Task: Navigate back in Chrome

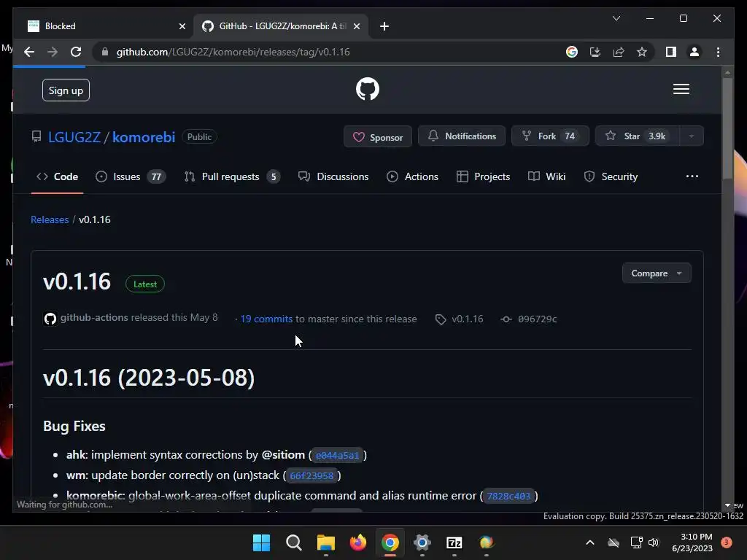Action: 29,52
